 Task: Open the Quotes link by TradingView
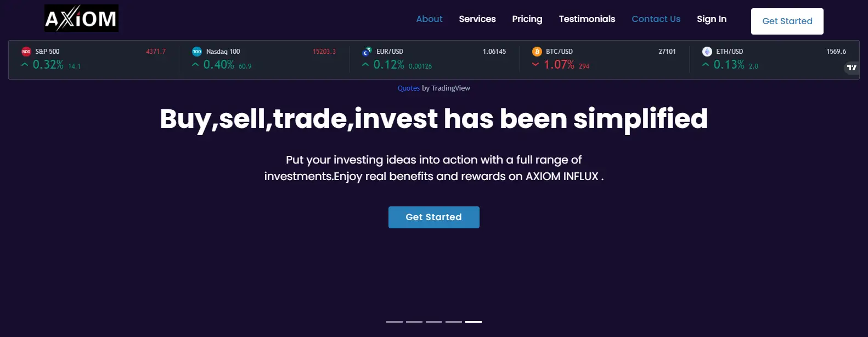pos(409,88)
